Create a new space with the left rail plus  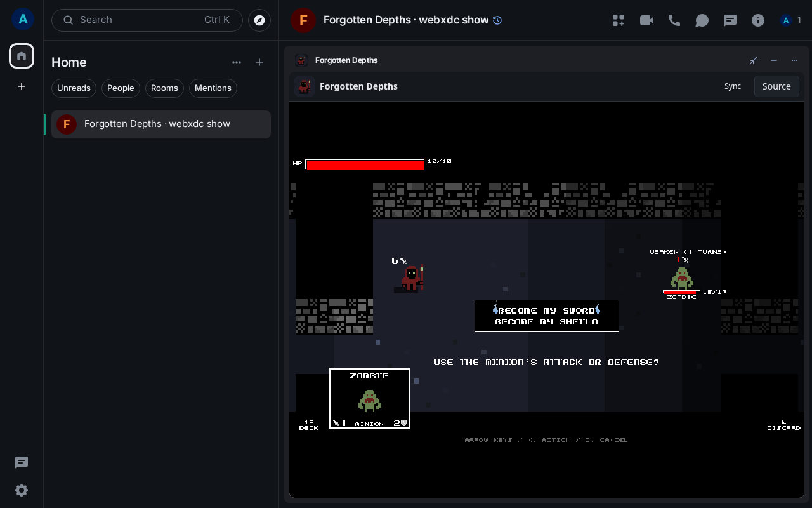(22, 86)
